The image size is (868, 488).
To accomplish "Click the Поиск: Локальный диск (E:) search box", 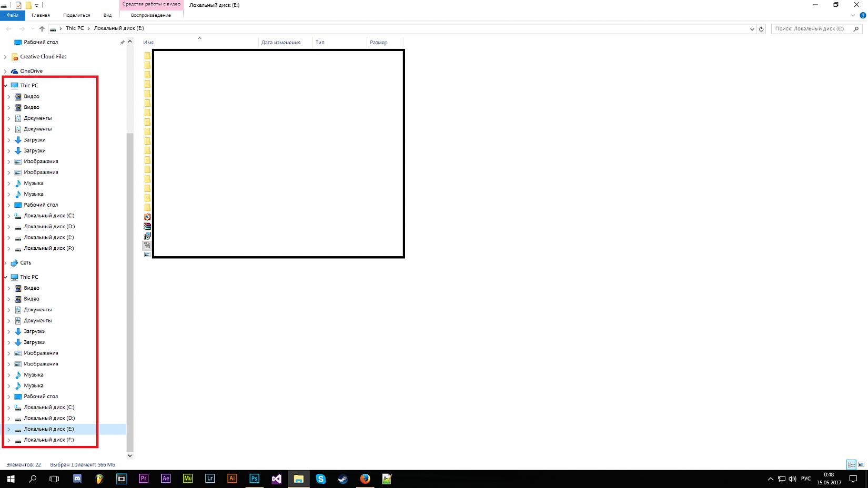I will (816, 29).
